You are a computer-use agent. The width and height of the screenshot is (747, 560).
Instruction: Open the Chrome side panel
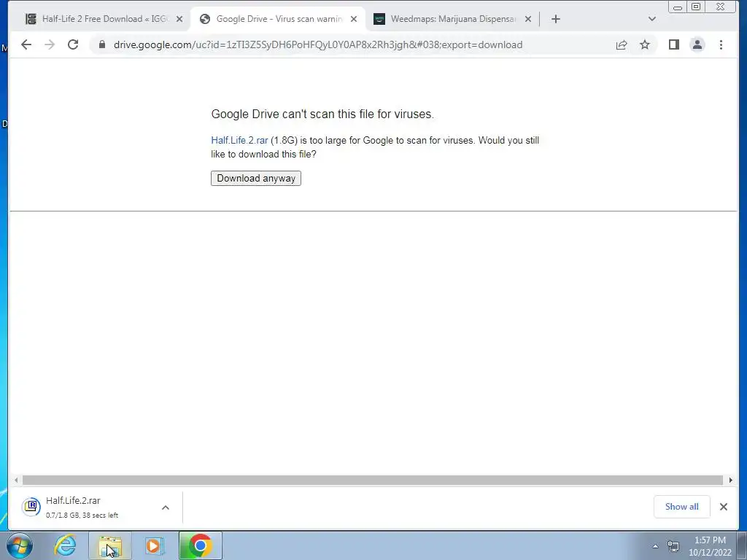pos(673,44)
